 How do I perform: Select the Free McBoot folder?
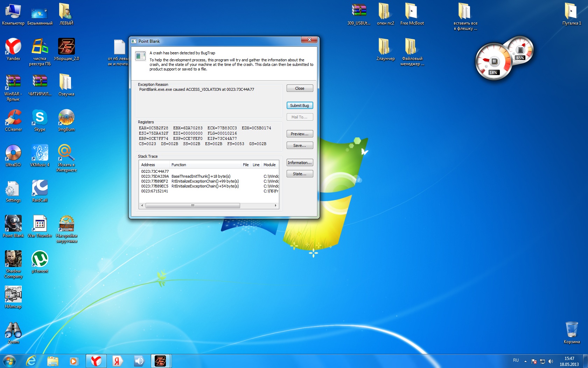pos(412,15)
